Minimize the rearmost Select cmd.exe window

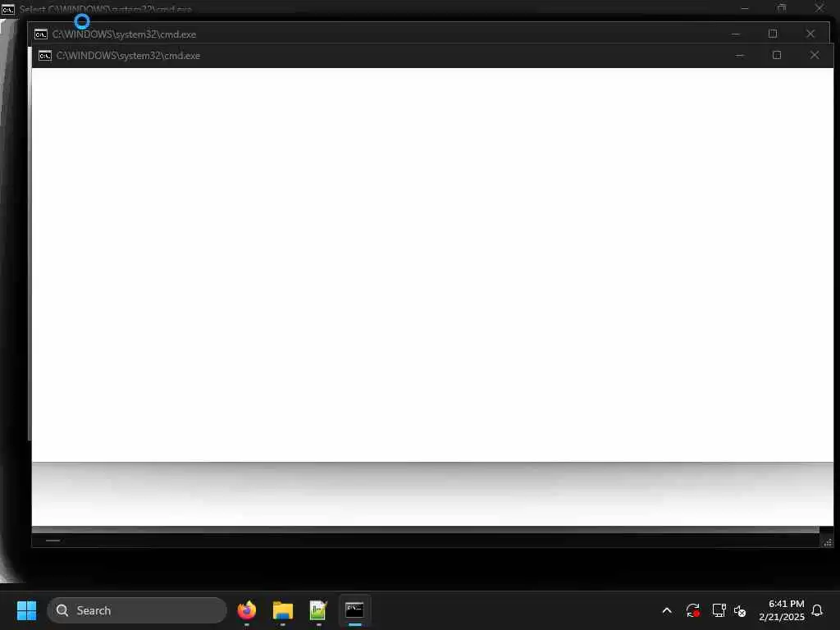745,8
